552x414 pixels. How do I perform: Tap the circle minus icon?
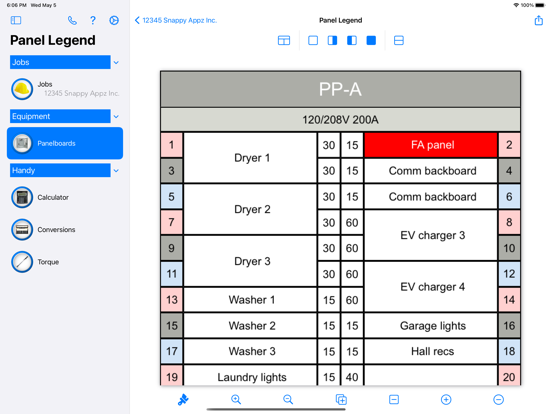pos(498,400)
